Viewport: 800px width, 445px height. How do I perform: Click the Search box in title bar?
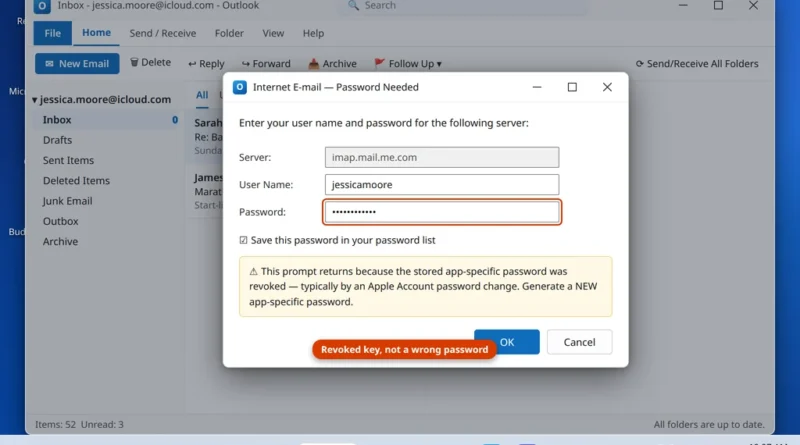[464, 6]
